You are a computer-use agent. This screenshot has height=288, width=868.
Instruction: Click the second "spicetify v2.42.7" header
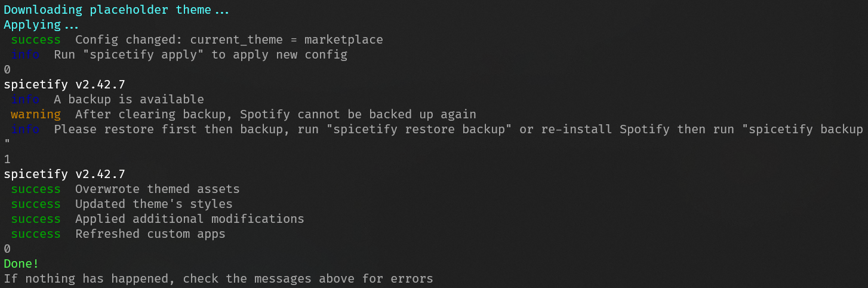click(64, 174)
